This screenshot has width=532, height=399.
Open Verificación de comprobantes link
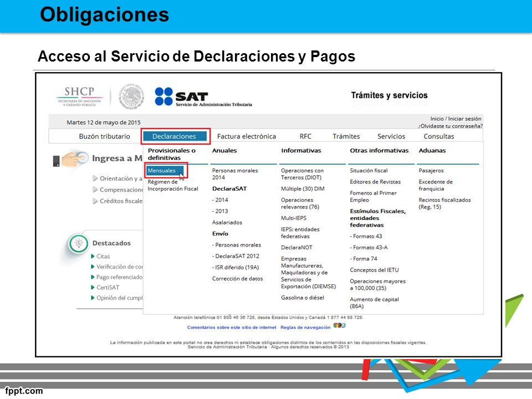pyautogui.click(x=119, y=267)
